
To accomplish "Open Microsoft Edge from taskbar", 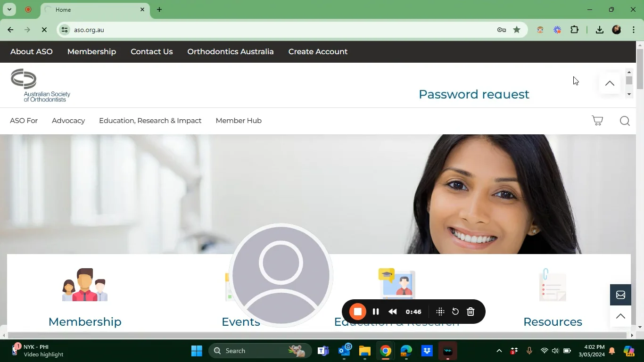I will (x=406, y=351).
